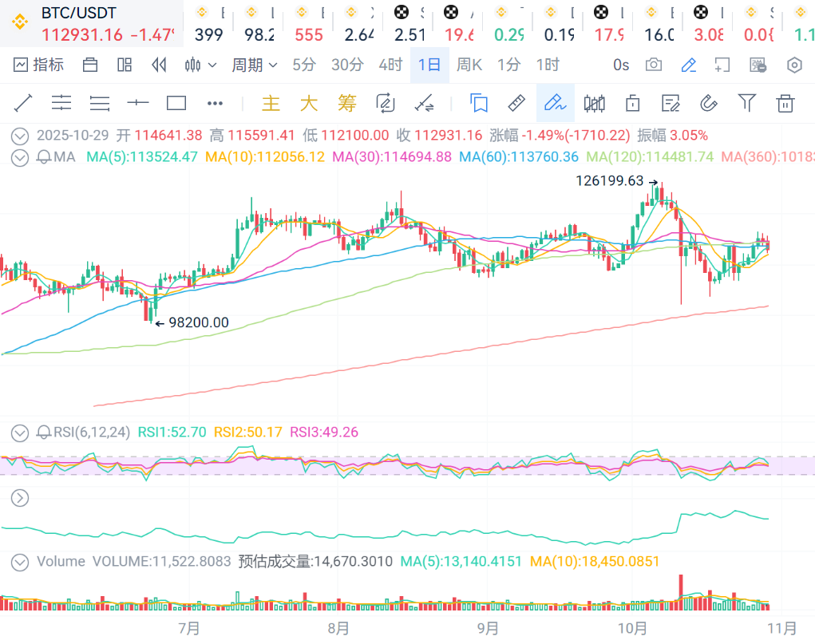
Task: Click the 126199.63 high price marker
Action: pyautogui.click(x=609, y=181)
